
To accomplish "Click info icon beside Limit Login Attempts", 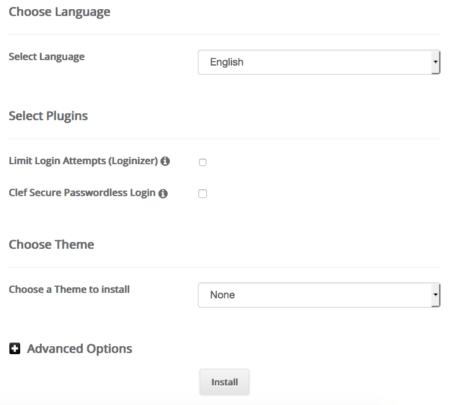I will [x=165, y=161].
